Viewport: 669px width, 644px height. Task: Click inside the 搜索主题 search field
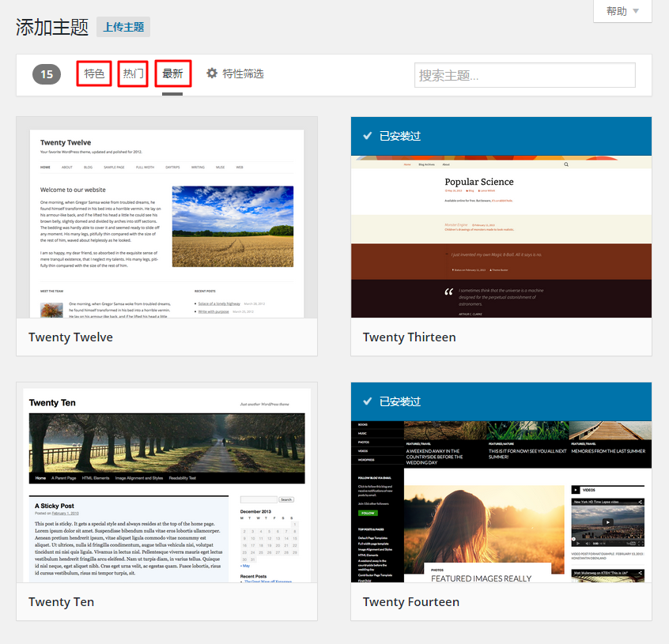pos(525,75)
